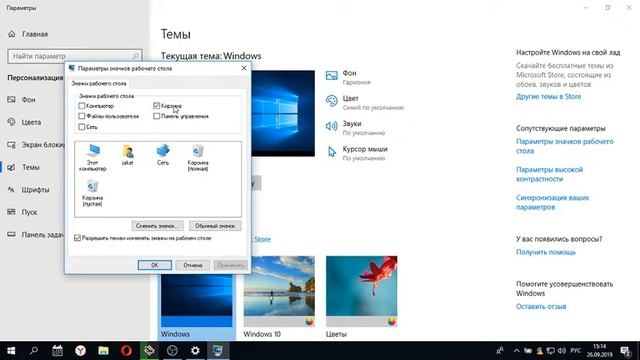Open the Action Center notifications icon
The image size is (640, 360).
tap(625, 351)
